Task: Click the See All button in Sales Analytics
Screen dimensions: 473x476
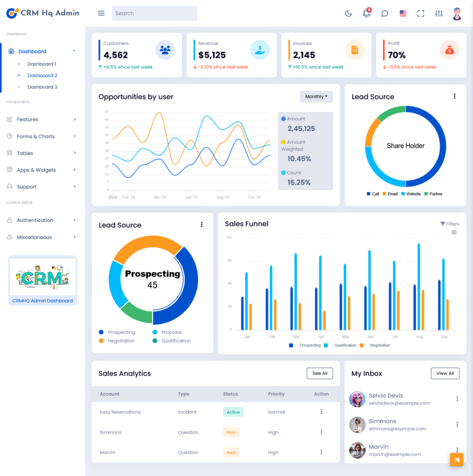Action: 320,373
